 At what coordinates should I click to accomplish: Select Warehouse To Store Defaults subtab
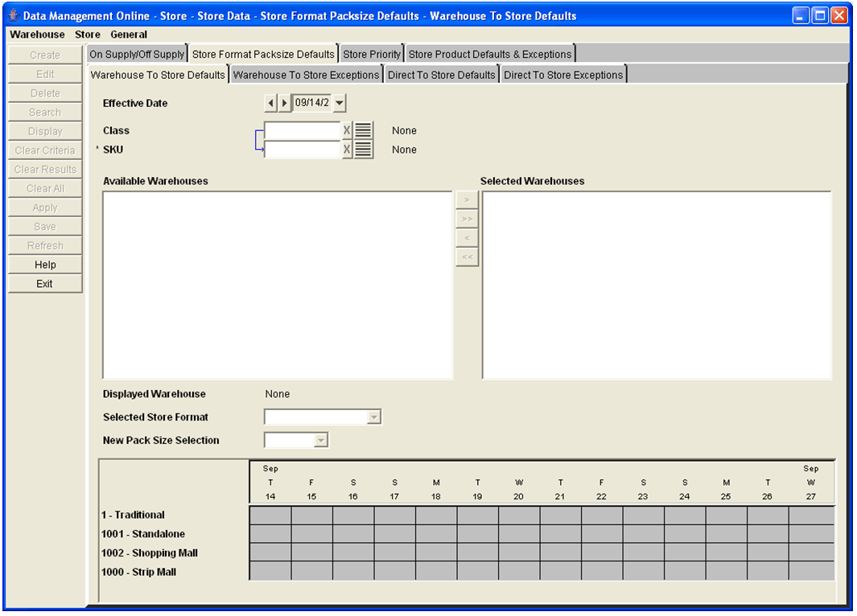pos(158,75)
